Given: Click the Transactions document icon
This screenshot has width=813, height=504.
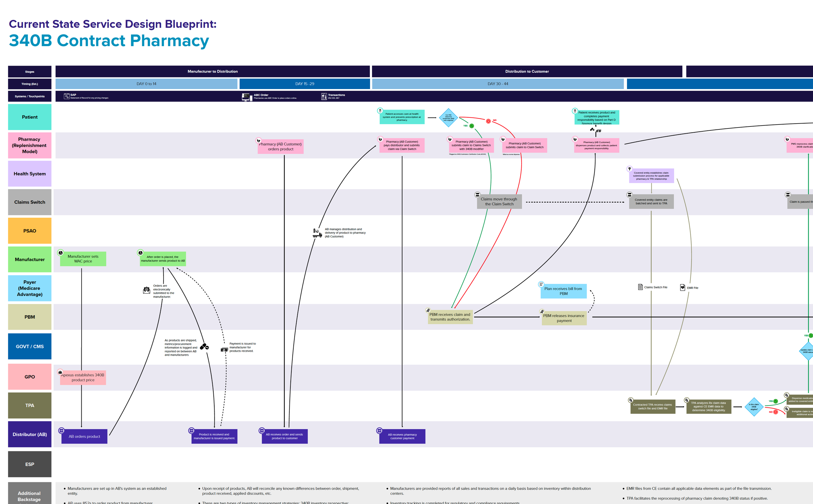Looking at the screenshot, I should [x=324, y=97].
